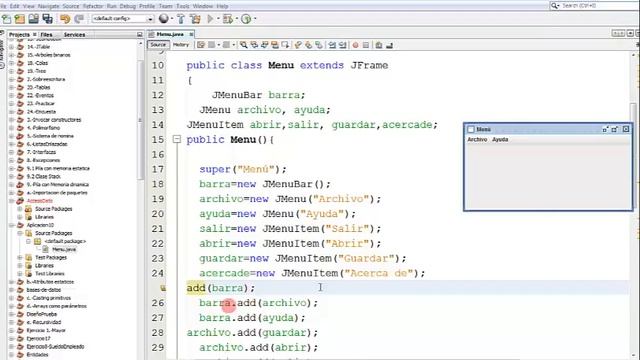Click the Uncomment editor toolbar icon
Viewport: 640px width, 360px height.
click(389, 45)
